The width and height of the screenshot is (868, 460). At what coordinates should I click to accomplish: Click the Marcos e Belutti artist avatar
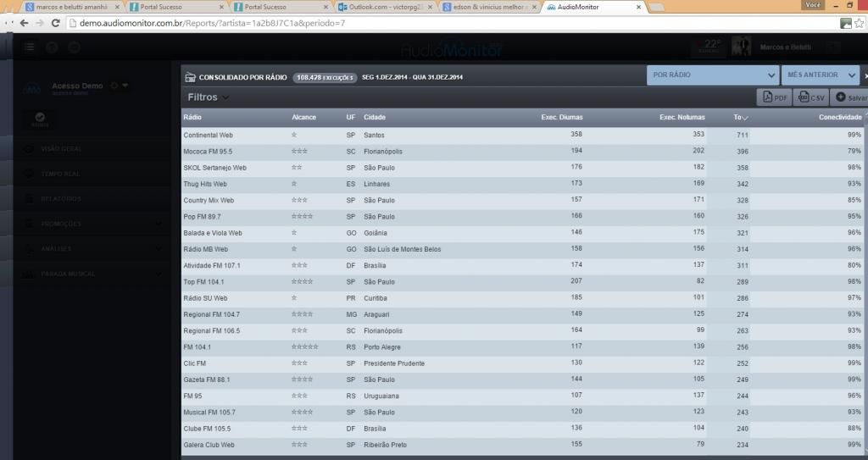point(741,47)
